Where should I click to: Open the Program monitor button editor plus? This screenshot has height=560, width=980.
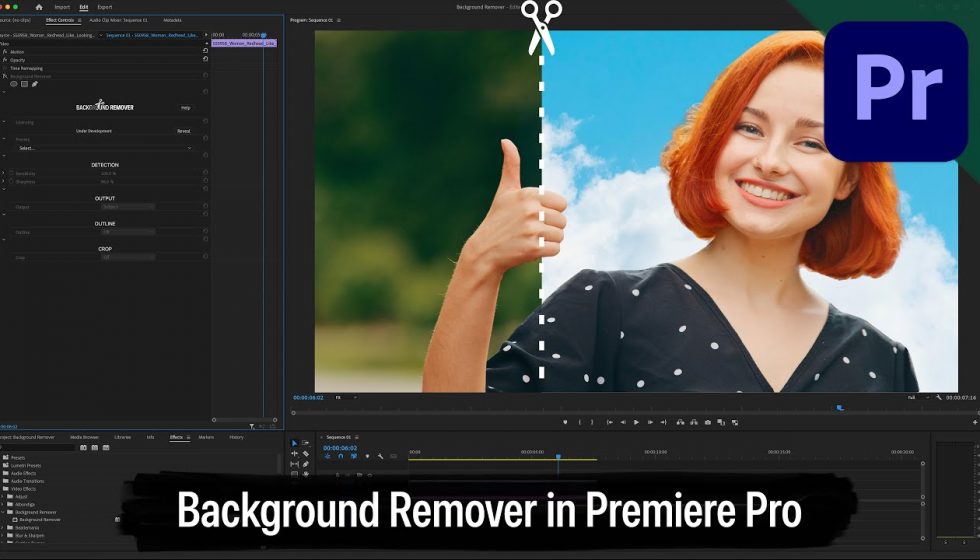(x=975, y=422)
